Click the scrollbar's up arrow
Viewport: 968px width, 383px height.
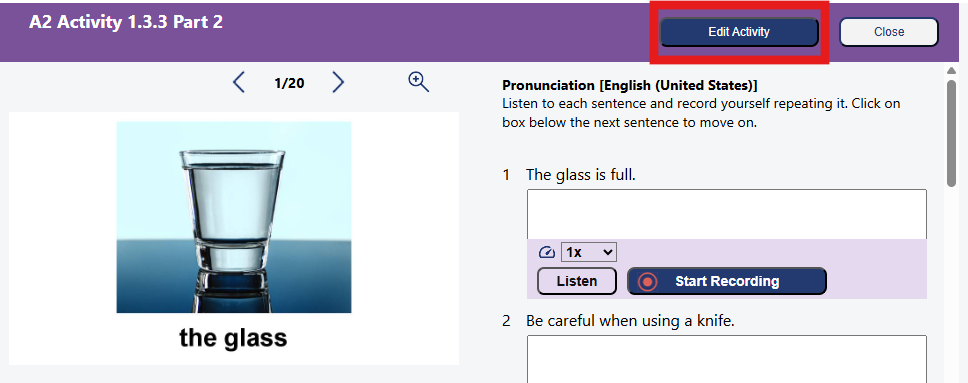(x=951, y=70)
